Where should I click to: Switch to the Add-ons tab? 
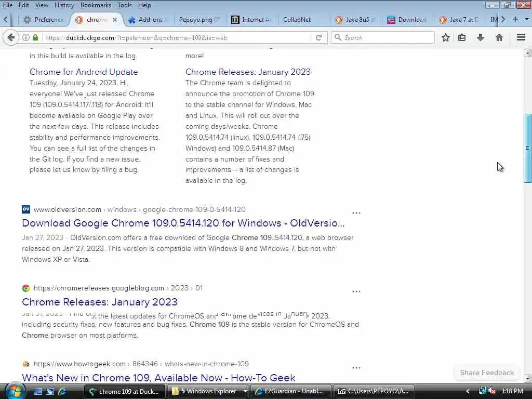tap(149, 20)
